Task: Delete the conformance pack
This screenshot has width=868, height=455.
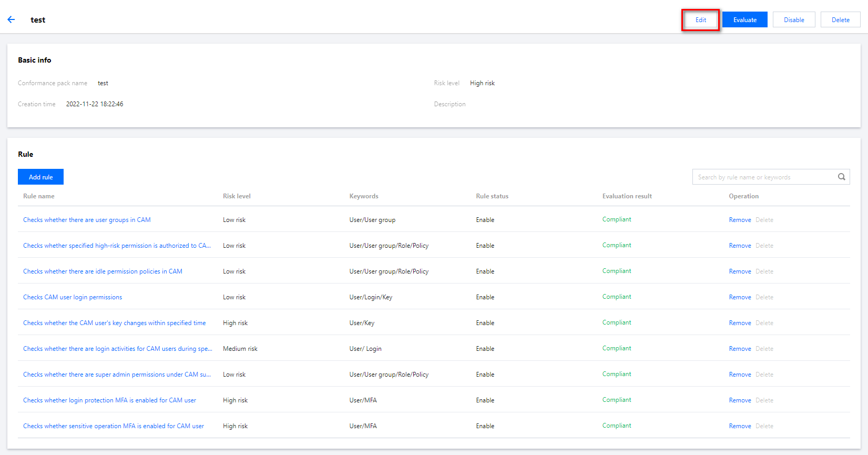Action: pos(840,20)
